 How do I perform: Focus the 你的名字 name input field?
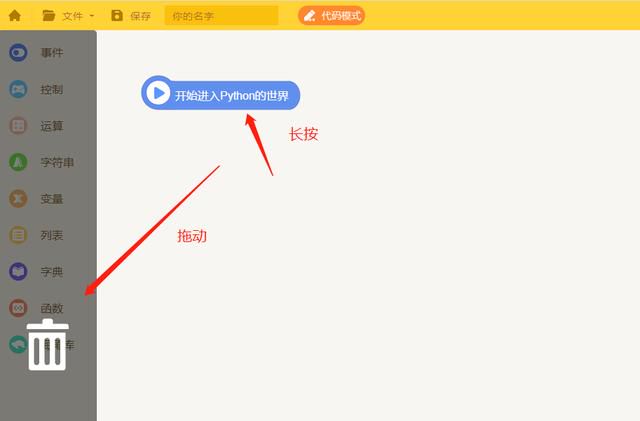[x=222, y=16]
